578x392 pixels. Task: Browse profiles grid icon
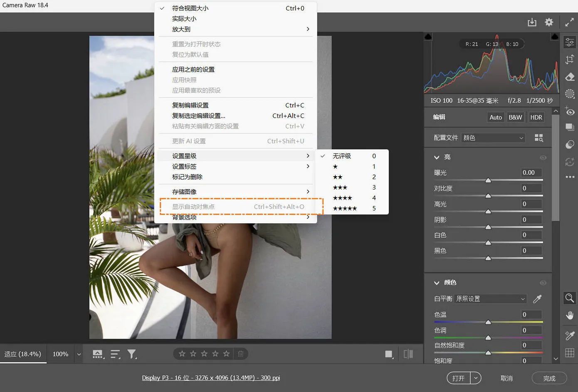click(539, 138)
